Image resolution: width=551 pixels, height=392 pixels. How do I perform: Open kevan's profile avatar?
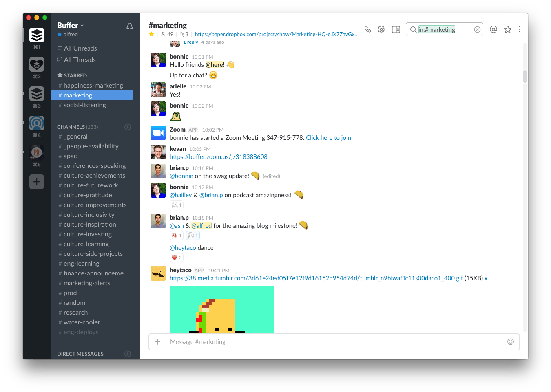[x=158, y=152]
